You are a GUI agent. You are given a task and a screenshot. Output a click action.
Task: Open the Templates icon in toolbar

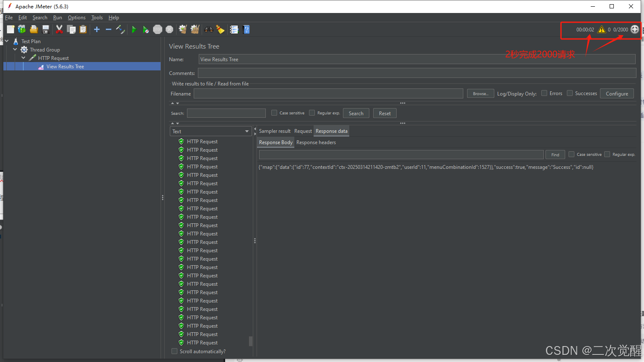22,29
